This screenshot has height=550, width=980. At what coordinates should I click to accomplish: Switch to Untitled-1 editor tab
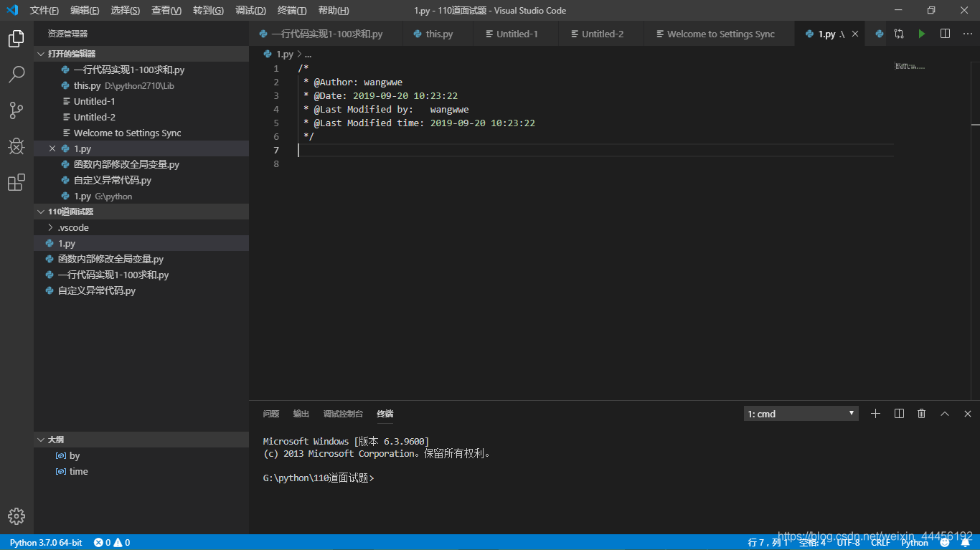coord(517,34)
